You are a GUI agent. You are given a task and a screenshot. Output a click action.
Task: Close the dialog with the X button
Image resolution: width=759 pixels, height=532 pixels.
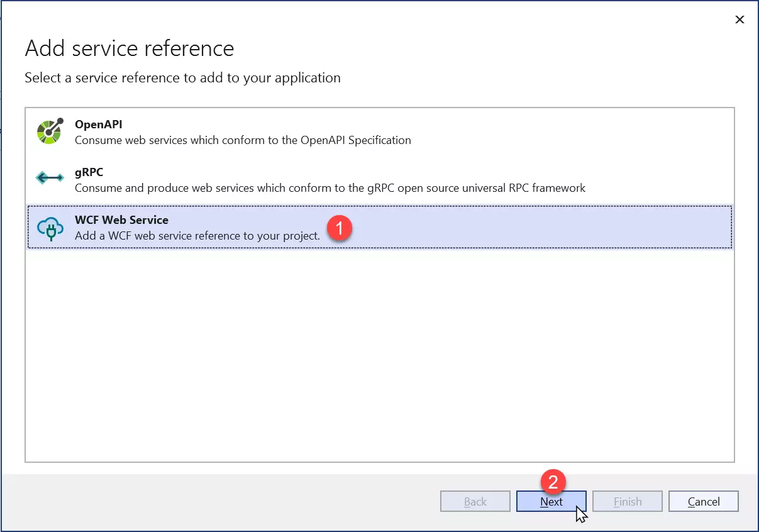click(x=740, y=19)
